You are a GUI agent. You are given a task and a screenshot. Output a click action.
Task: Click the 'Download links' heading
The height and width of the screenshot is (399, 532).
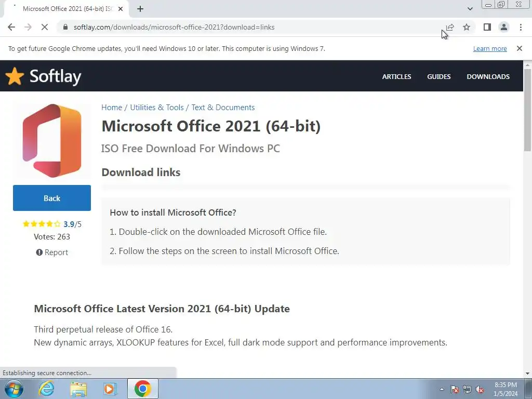coord(141,172)
